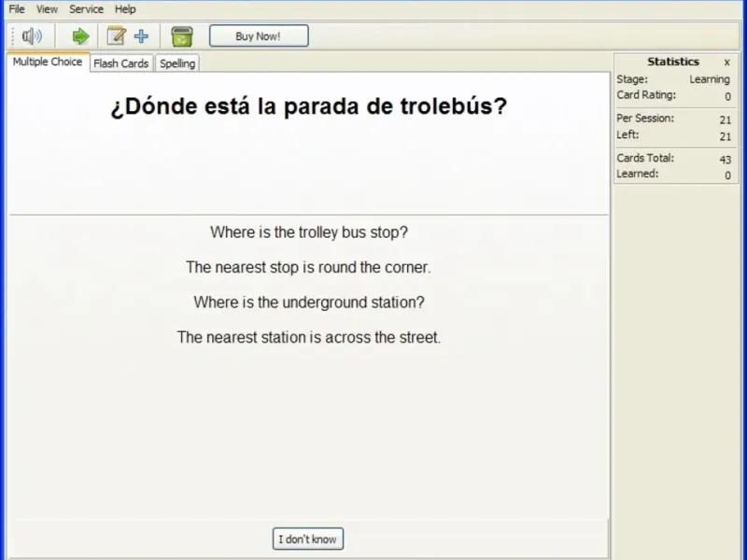Click the 'Card Rating:' label
Screen dimensions: 747x560
coord(646,95)
